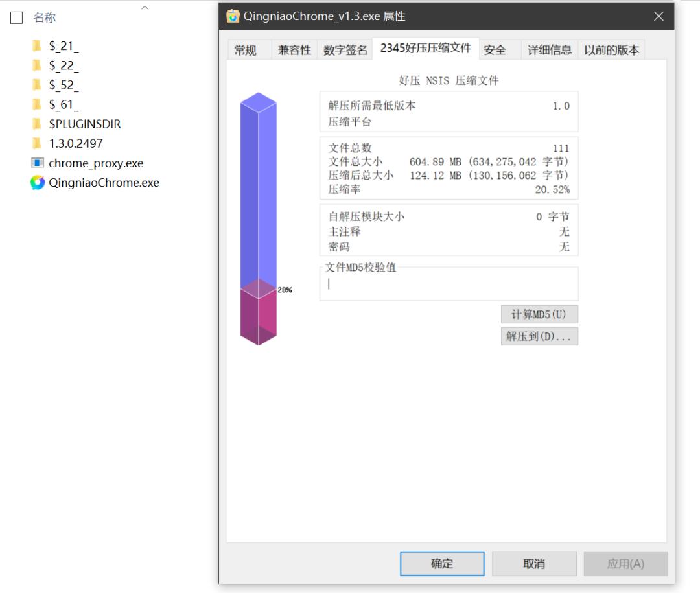Open the 1.3.0.2497 folder icon
The height and width of the screenshot is (593, 700).
(x=37, y=143)
